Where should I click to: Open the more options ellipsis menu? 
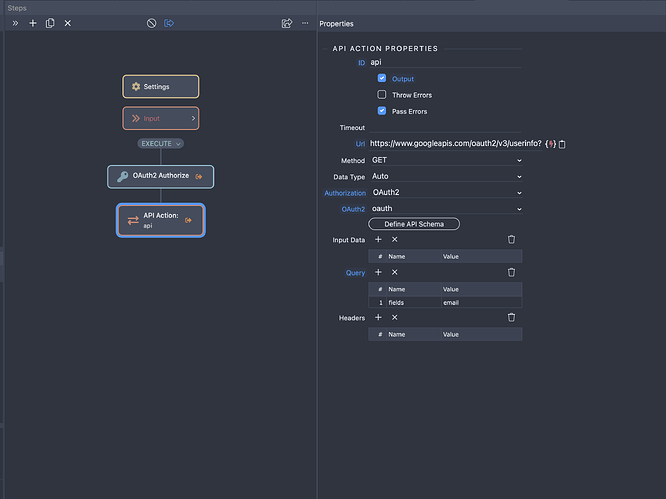(305, 23)
